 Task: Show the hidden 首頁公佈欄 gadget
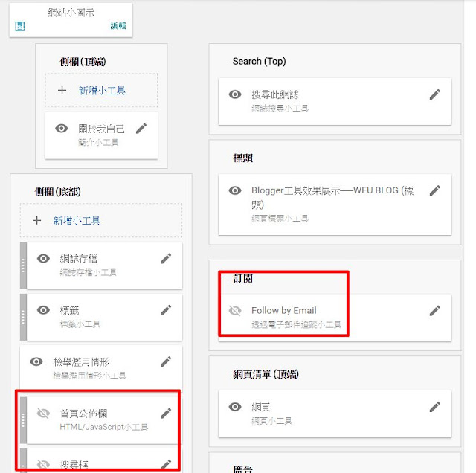(x=43, y=414)
